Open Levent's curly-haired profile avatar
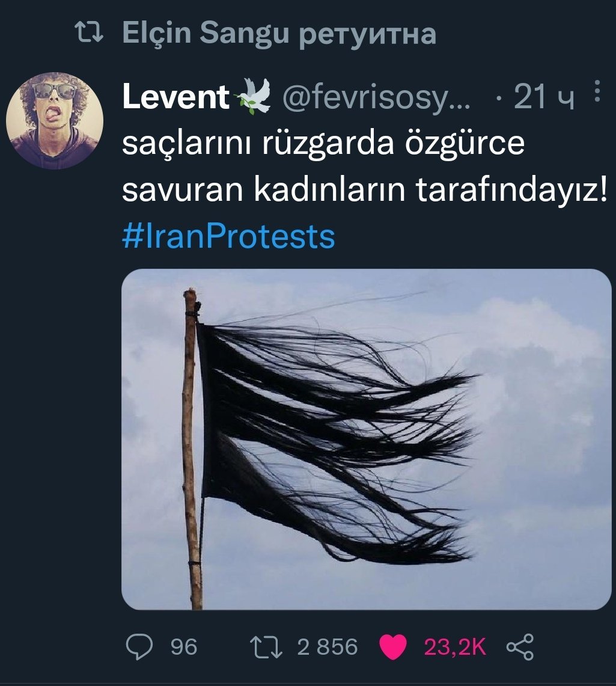 click(55, 121)
